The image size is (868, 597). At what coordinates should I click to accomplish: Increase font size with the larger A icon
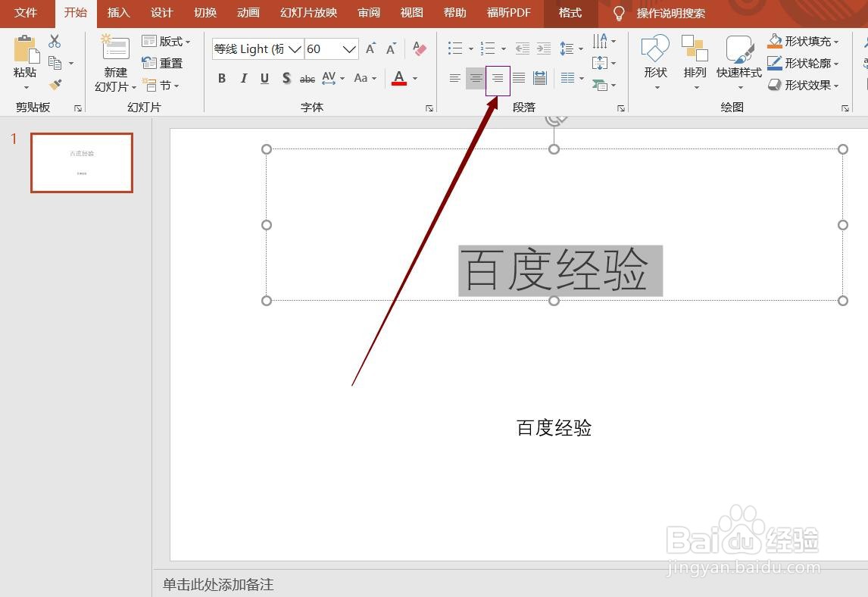370,48
